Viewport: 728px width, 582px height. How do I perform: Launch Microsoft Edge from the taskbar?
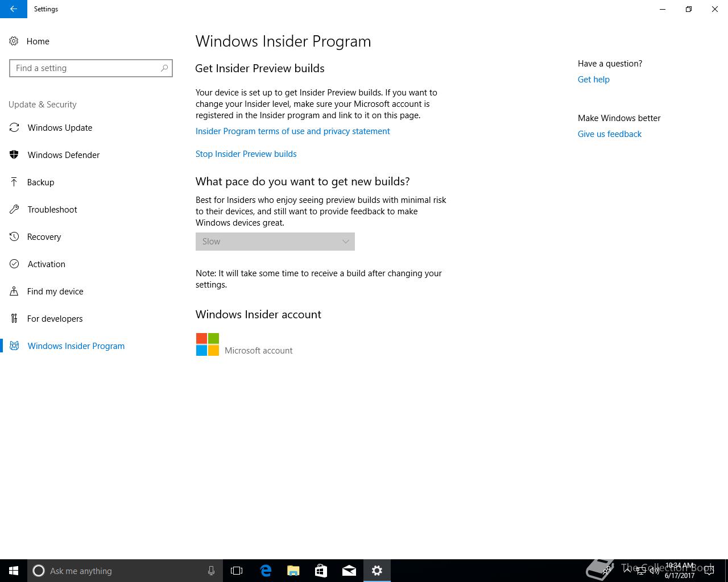tap(266, 571)
